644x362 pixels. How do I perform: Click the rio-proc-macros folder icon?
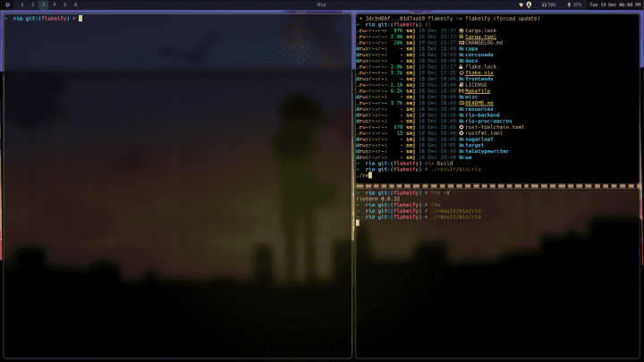(x=462, y=121)
